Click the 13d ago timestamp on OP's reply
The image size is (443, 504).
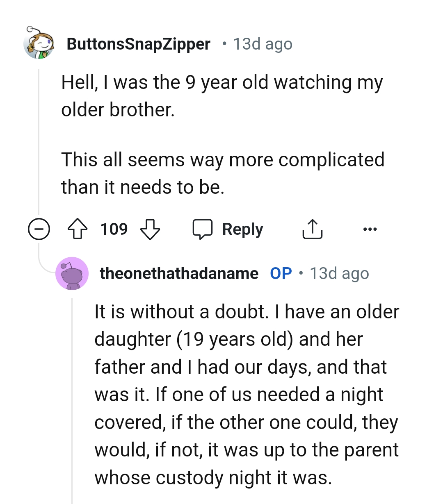click(339, 273)
